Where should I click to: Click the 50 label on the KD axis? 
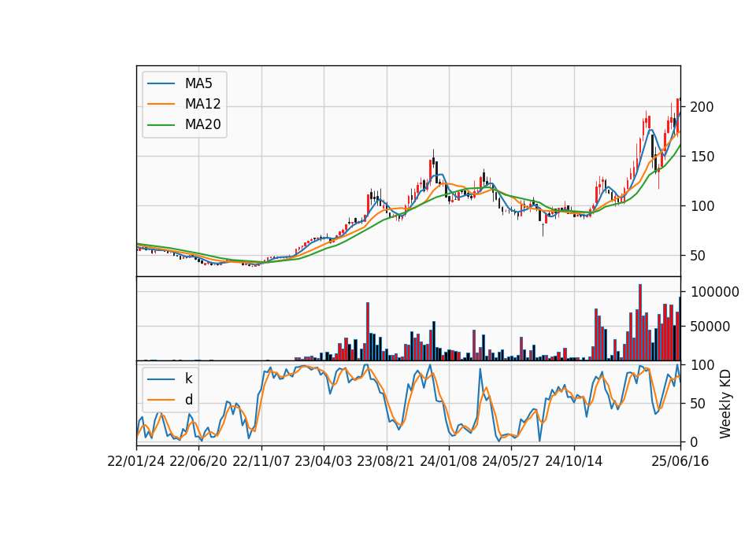coord(699,404)
